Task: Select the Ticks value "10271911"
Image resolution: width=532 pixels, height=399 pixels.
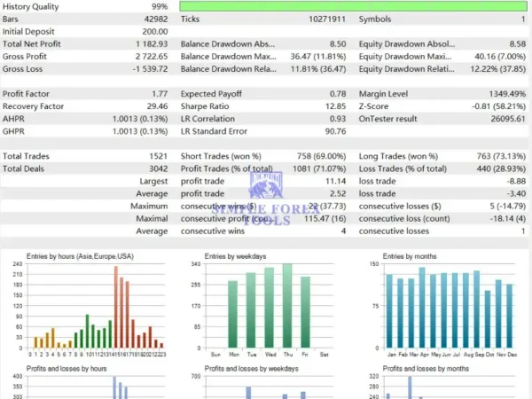Action: (x=327, y=19)
